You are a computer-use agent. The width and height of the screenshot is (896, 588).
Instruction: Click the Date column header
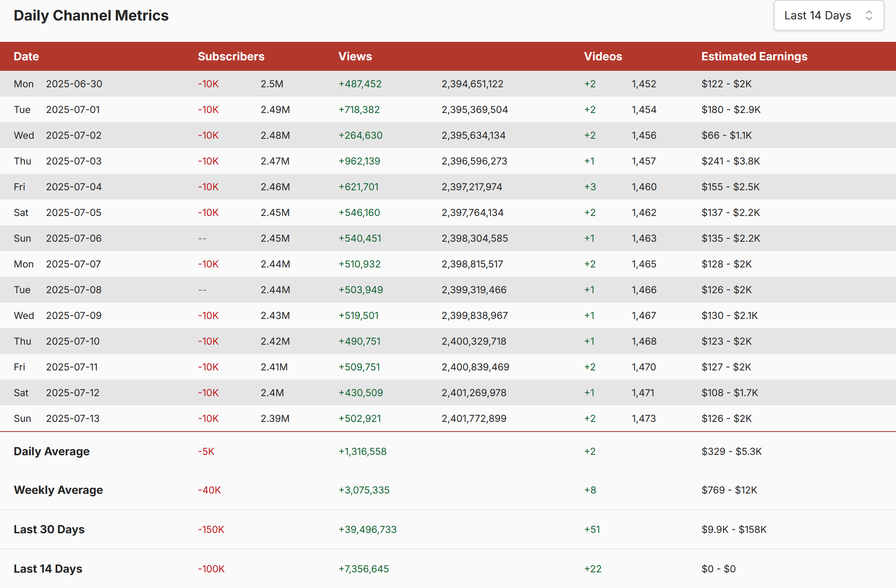(26, 56)
